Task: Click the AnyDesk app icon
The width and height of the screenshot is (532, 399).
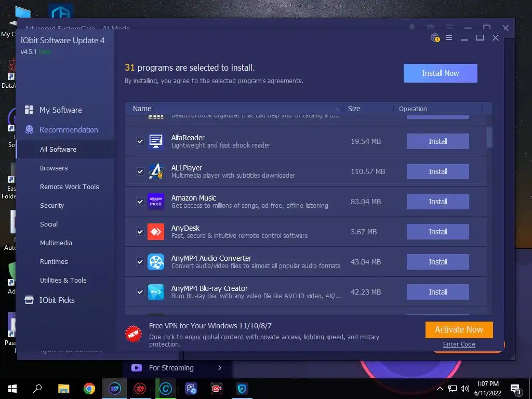Action: tap(156, 232)
